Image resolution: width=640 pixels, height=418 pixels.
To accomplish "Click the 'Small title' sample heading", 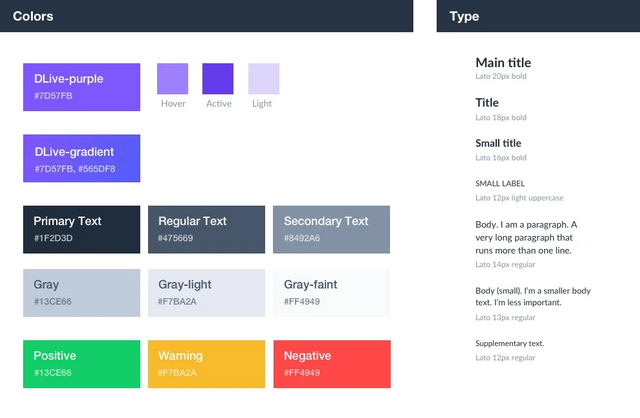I will [x=498, y=143].
